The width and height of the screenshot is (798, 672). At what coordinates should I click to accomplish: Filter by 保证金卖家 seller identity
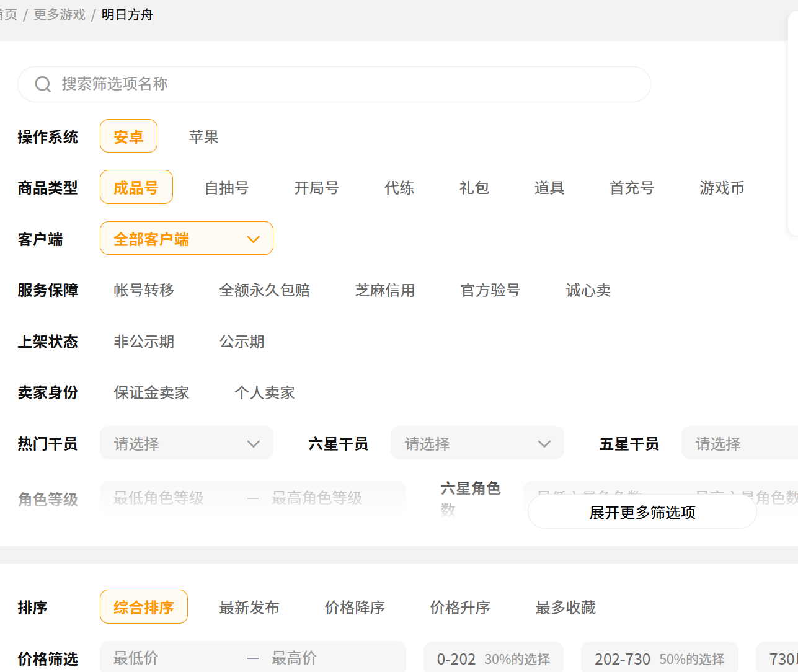click(151, 392)
